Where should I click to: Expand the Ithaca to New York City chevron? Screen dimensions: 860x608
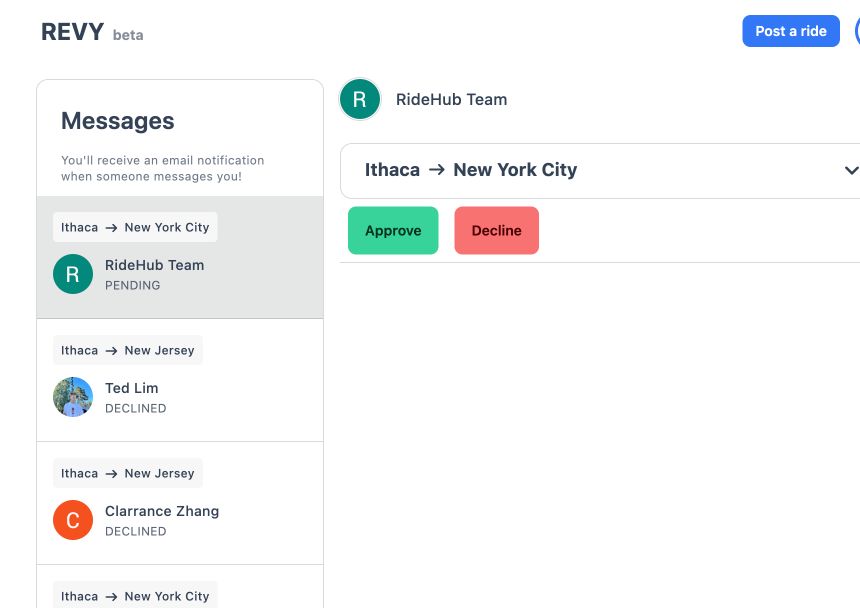click(x=851, y=171)
